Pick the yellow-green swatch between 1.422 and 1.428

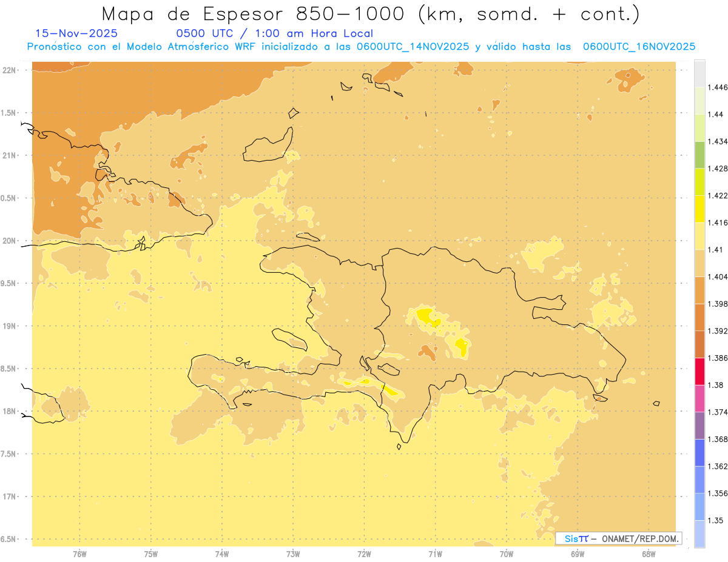(699, 182)
